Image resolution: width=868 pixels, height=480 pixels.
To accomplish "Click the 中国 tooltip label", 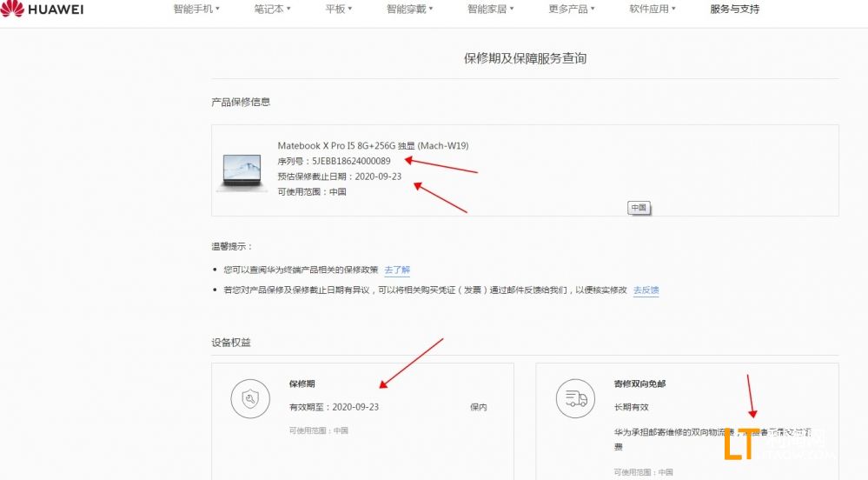I will (639, 207).
